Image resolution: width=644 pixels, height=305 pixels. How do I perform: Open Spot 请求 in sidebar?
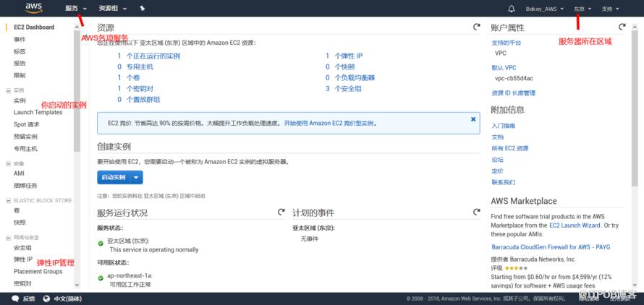[x=27, y=124]
